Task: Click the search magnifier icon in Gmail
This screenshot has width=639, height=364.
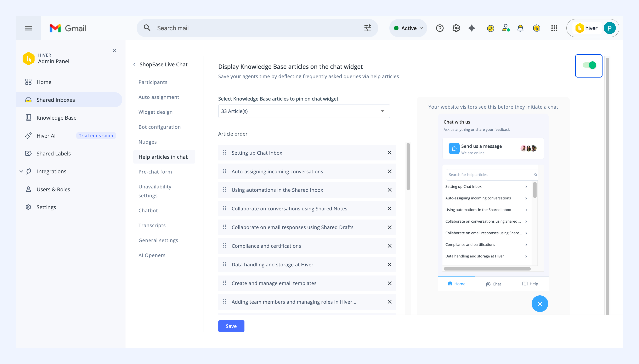Action: [x=147, y=28]
